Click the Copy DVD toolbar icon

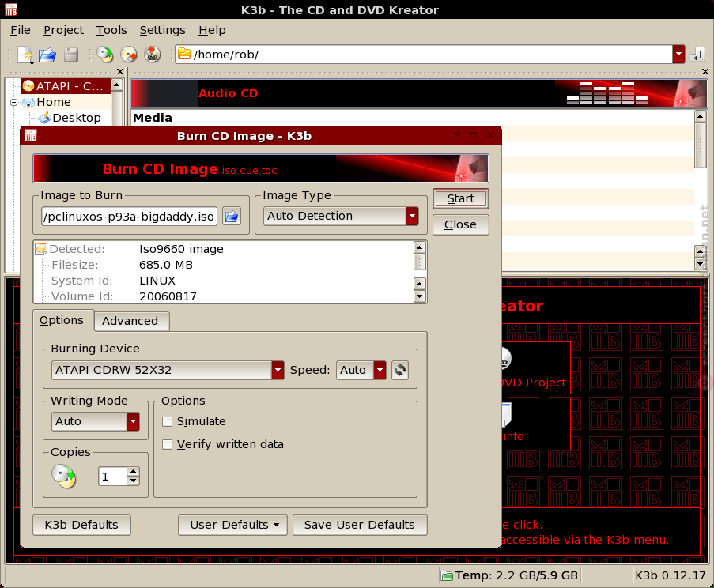[153, 55]
